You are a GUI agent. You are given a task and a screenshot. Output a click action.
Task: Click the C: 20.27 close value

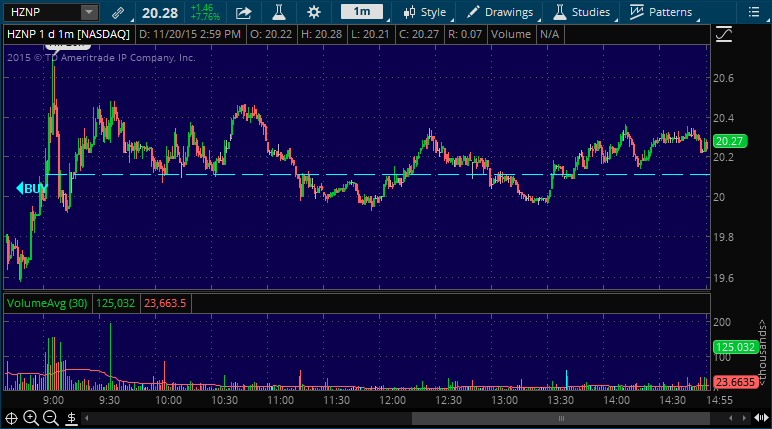click(x=419, y=34)
